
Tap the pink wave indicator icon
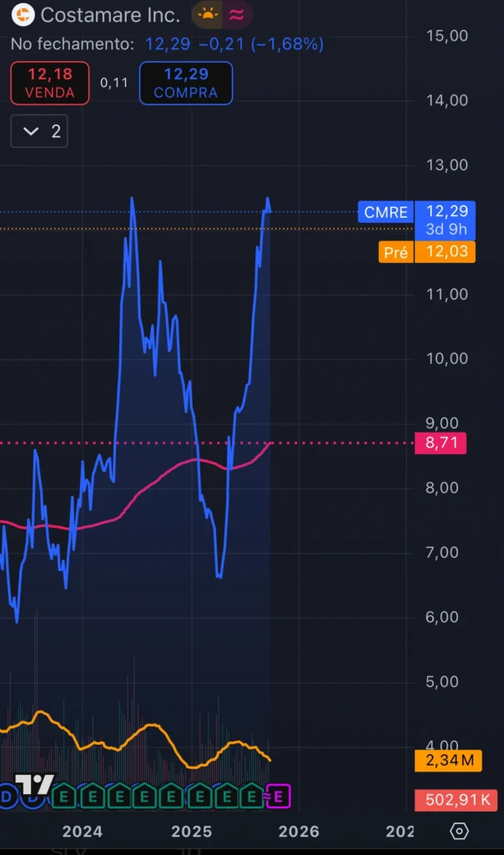click(x=237, y=14)
